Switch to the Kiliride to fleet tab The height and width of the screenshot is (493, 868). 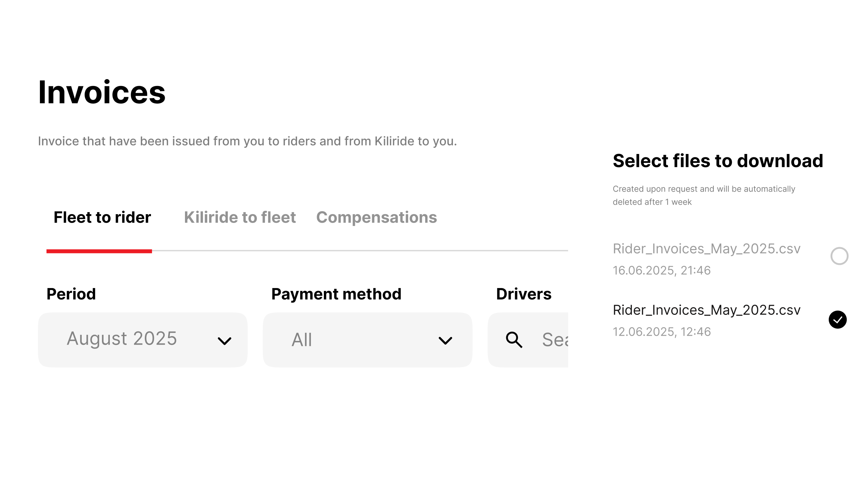point(240,217)
